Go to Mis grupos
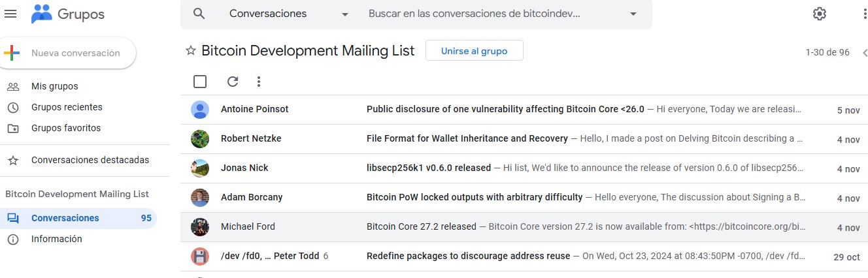 point(54,86)
